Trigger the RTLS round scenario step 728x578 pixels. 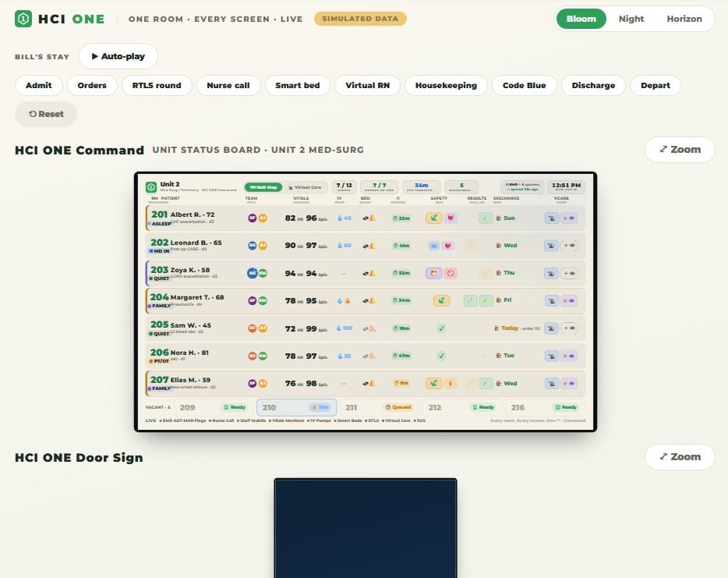point(157,86)
